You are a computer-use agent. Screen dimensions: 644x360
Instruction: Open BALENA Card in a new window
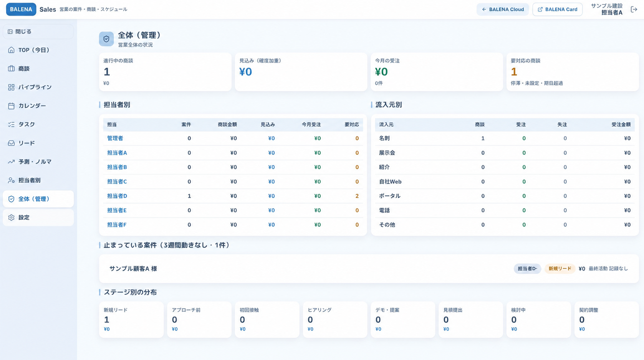pos(557,9)
